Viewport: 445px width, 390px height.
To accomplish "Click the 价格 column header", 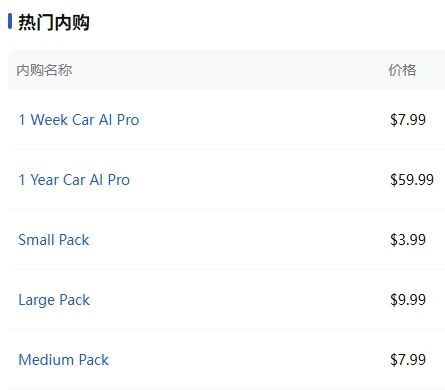I will [402, 70].
